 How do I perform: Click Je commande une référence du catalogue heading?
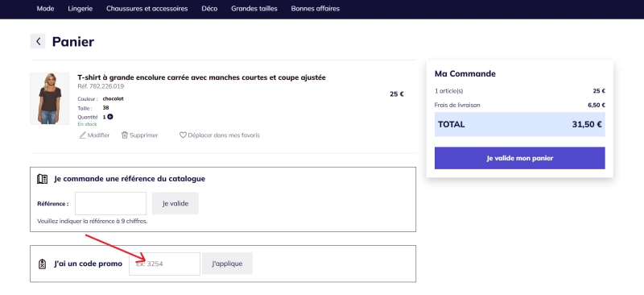[130, 179]
